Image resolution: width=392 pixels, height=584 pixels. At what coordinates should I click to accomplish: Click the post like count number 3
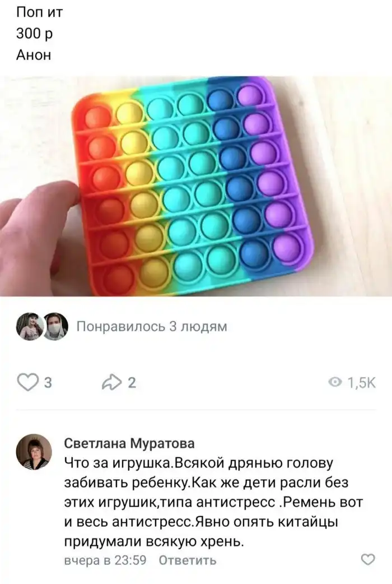48,382
